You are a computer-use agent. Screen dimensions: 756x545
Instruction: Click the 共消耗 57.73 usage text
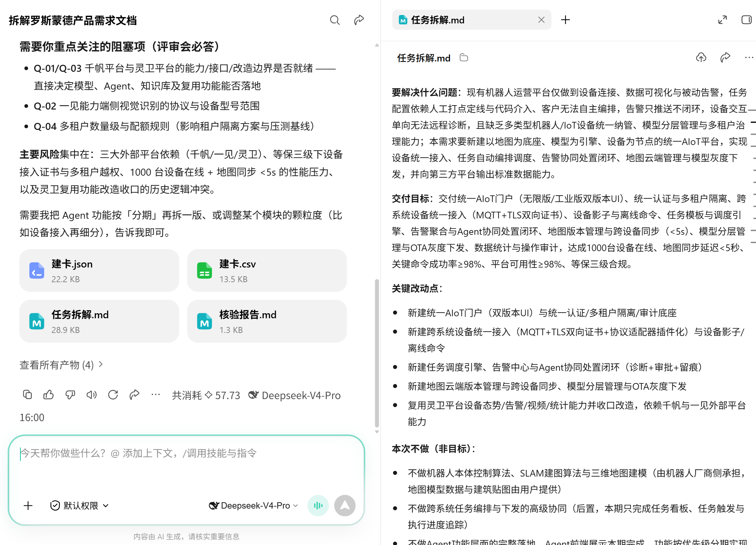point(206,395)
